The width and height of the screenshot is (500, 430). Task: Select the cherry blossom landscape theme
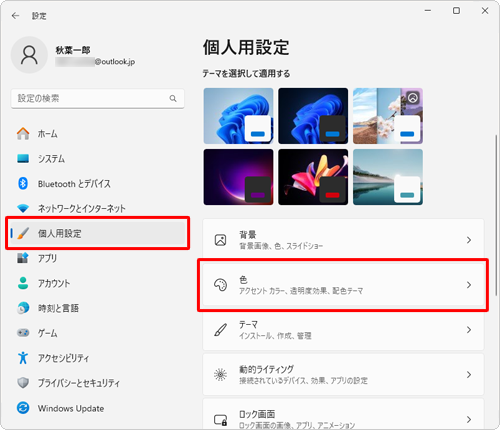(388, 116)
